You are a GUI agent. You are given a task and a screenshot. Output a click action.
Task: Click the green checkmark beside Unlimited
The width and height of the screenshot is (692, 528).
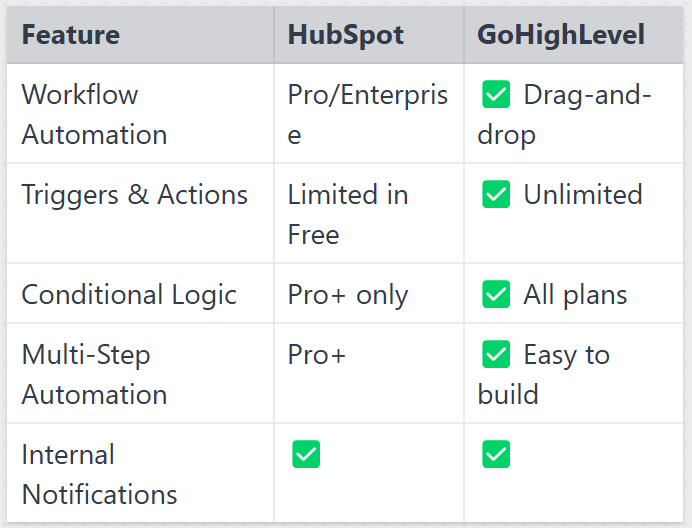(496, 194)
